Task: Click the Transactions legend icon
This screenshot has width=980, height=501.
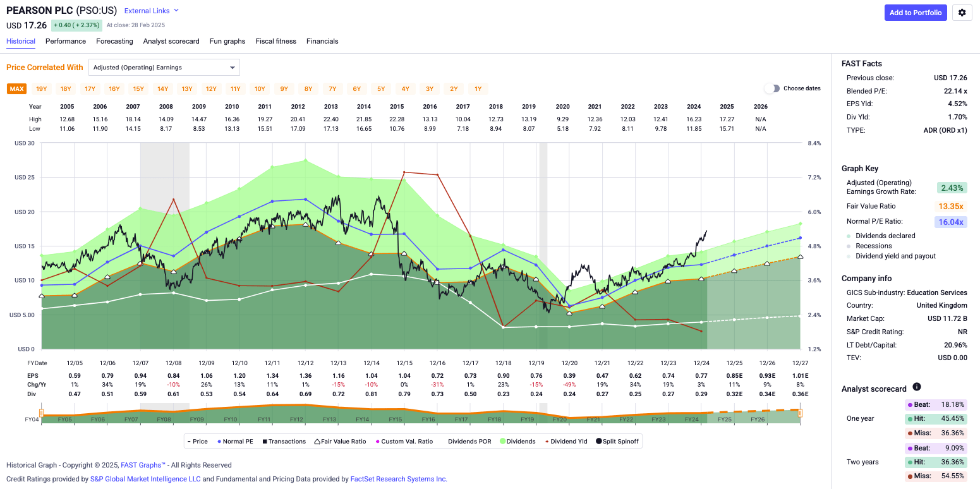Action: (x=265, y=441)
